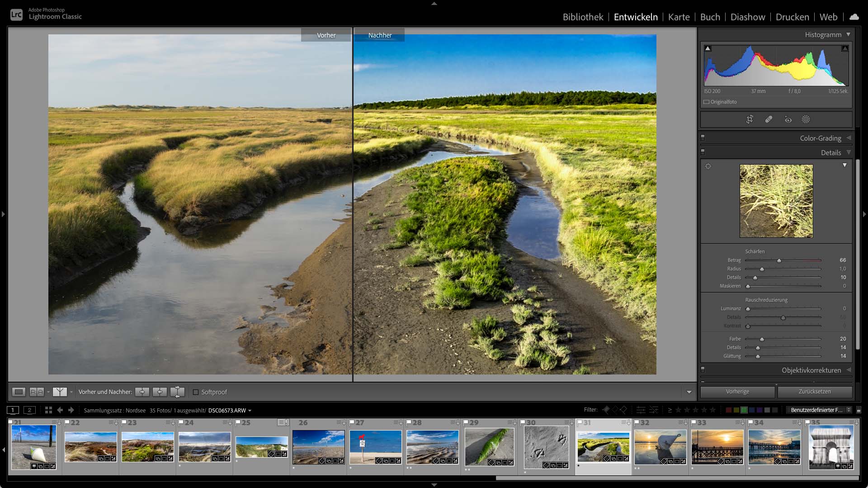This screenshot has height=488, width=868.
Task: Expand the Color-Grading panel
Action: (x=820, y=138)
